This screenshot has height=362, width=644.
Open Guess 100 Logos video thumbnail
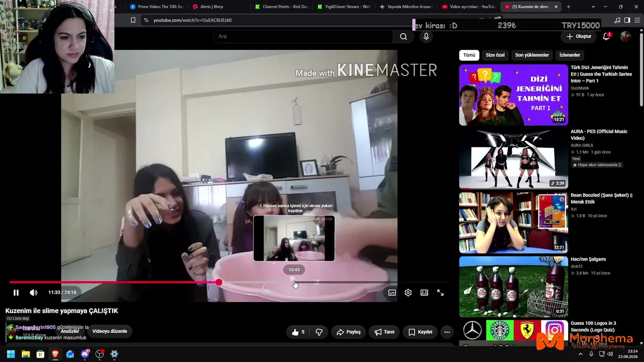coord(513,332)
